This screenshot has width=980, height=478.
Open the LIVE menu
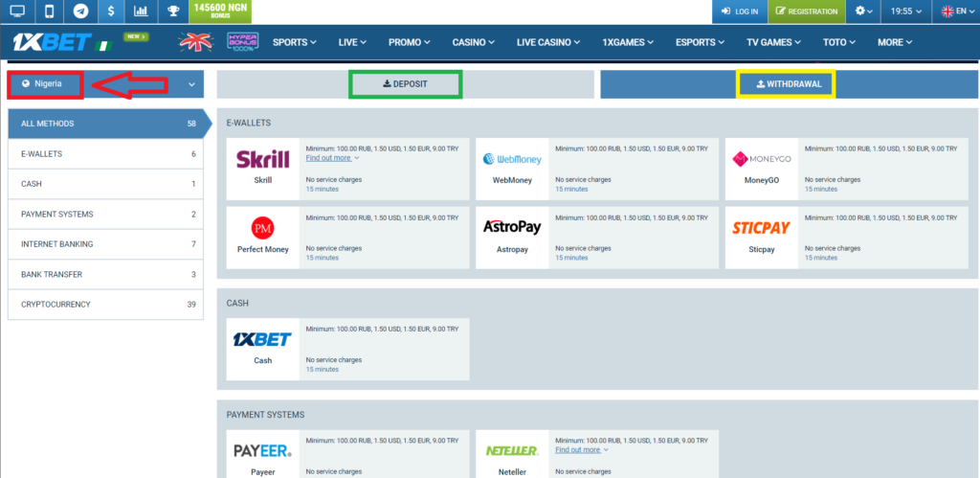click(352, 42)
